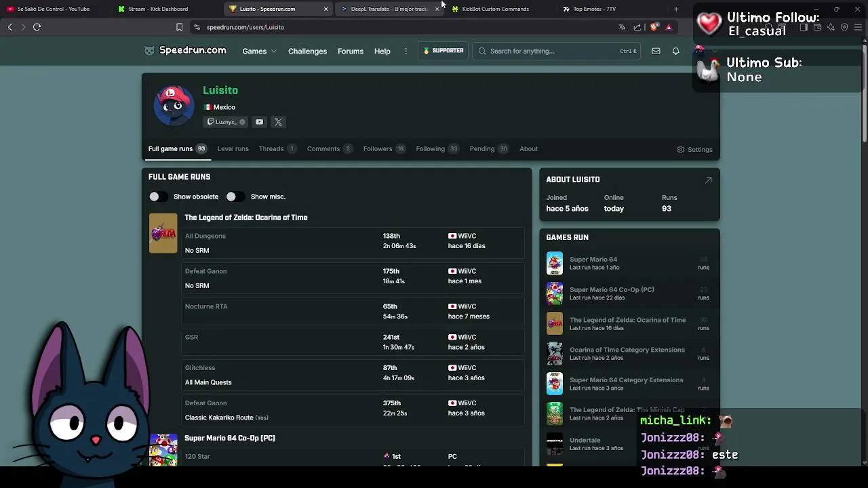Click the Brave Shields lion icon
Screen dimensions: 868x488
tap(654, 27)
